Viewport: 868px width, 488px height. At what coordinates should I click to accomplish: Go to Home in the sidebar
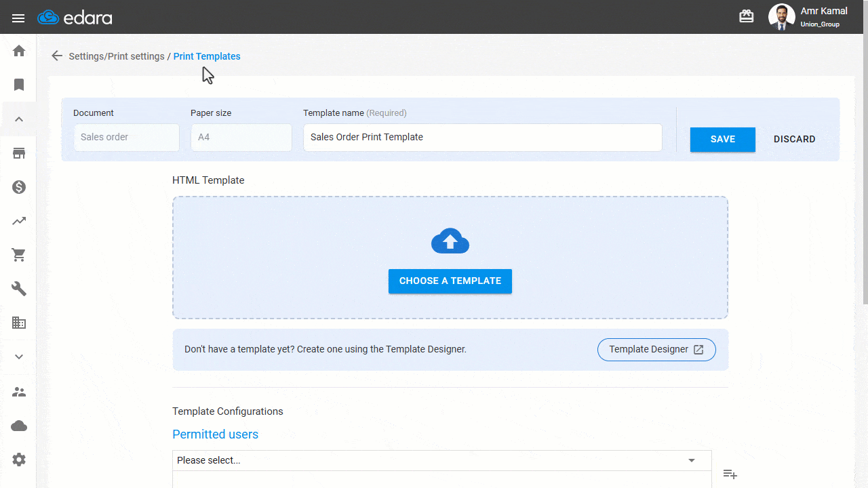19,51
